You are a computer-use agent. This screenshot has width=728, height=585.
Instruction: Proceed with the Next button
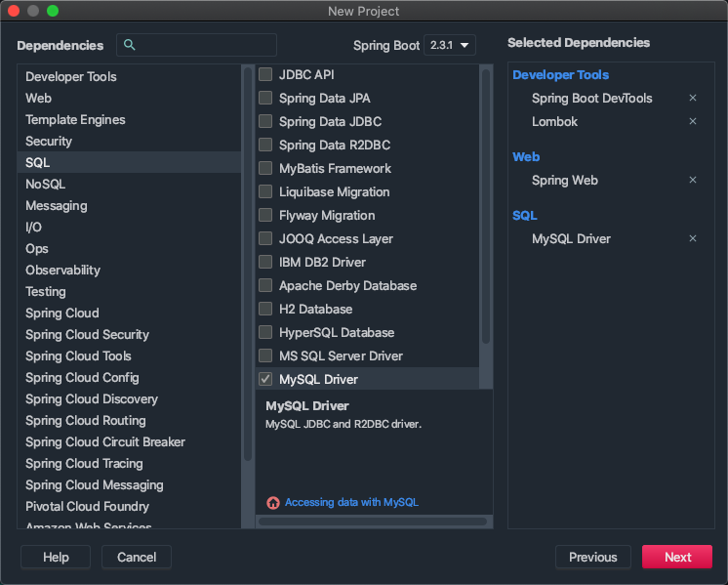677,557
